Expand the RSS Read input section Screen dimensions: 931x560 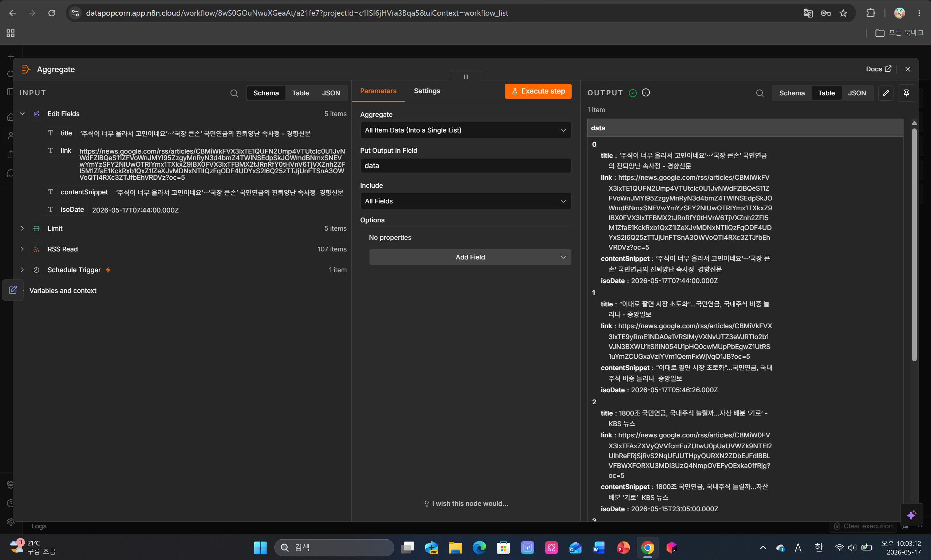point(22,249)
